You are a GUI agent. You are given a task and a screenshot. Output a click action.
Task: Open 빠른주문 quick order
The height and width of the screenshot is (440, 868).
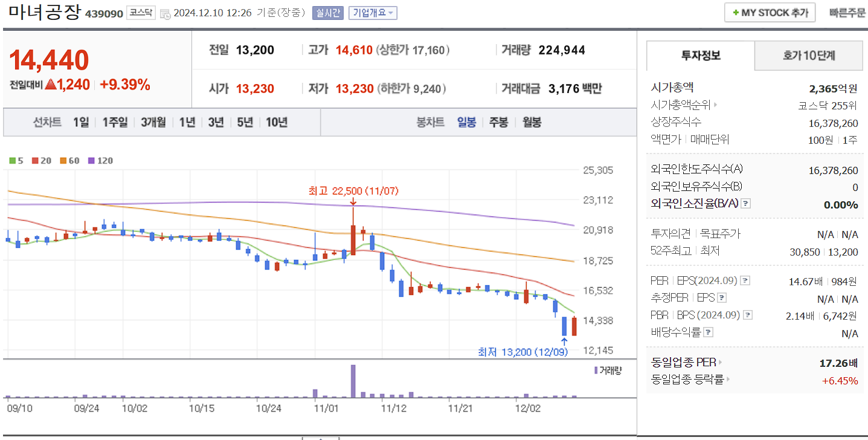click(x=847, y=12)
